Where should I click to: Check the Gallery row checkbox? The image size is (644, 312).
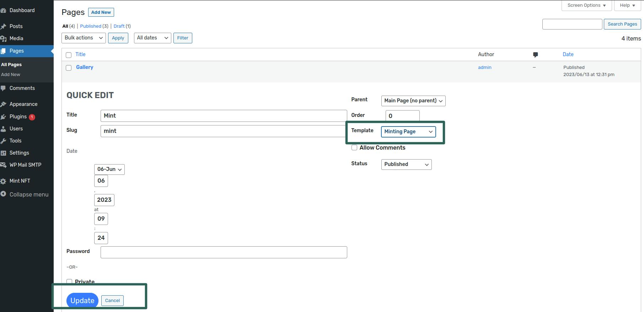[x=69, y=68]
